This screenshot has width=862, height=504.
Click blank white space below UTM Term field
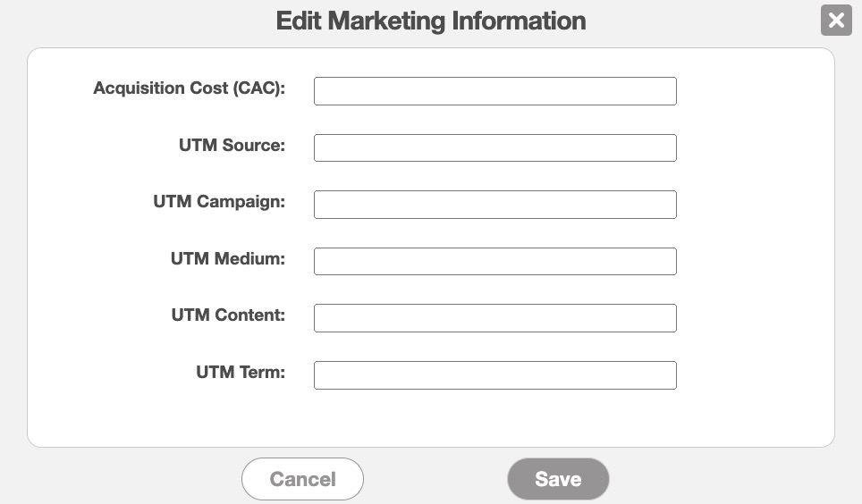(494, 416)
